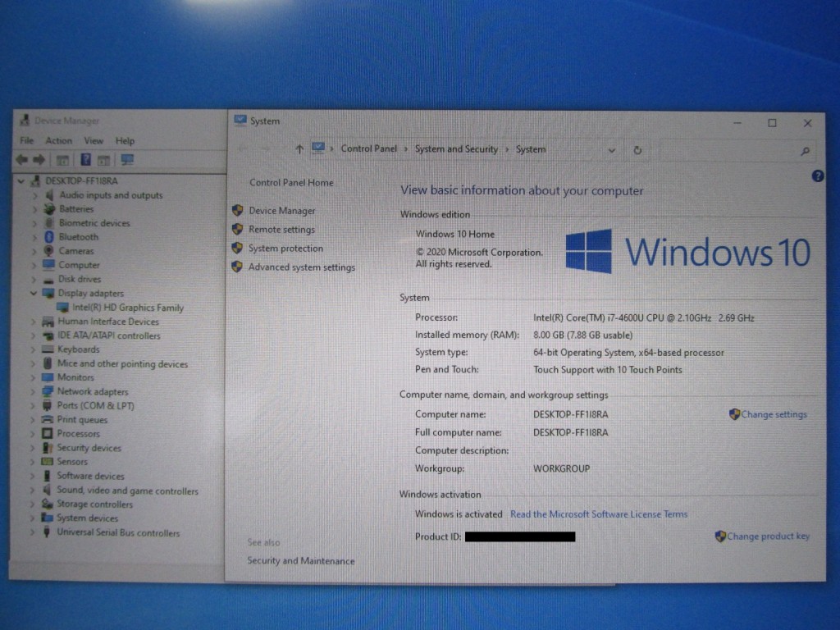Screen dimensions: 840x630
Task: Click the Refresh icon in the System address bar
Action: click(637, 151)
